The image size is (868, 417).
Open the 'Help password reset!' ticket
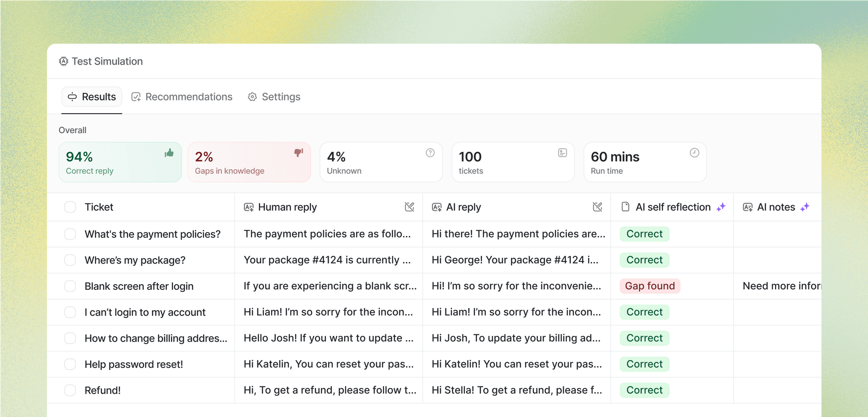coord(134,364)
